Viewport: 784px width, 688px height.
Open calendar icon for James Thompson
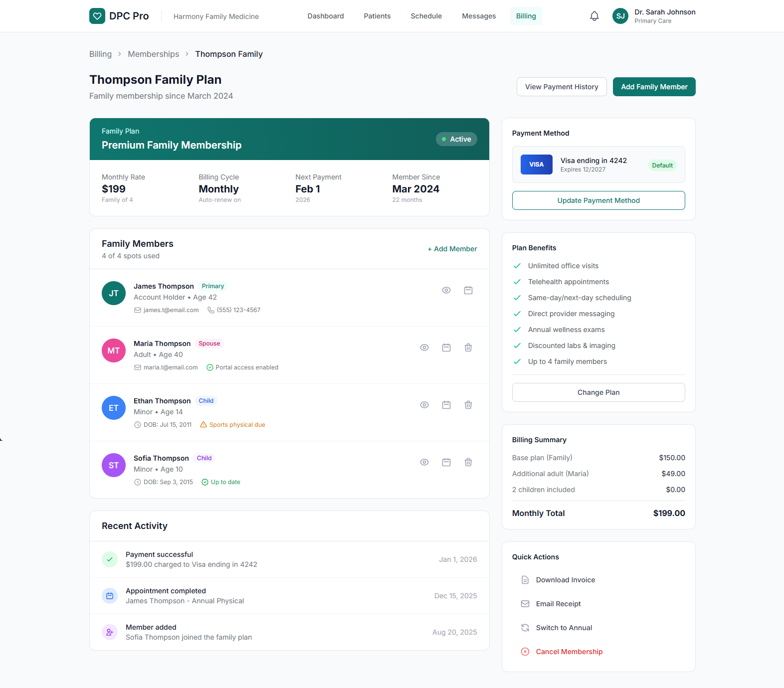coord(468,290)
